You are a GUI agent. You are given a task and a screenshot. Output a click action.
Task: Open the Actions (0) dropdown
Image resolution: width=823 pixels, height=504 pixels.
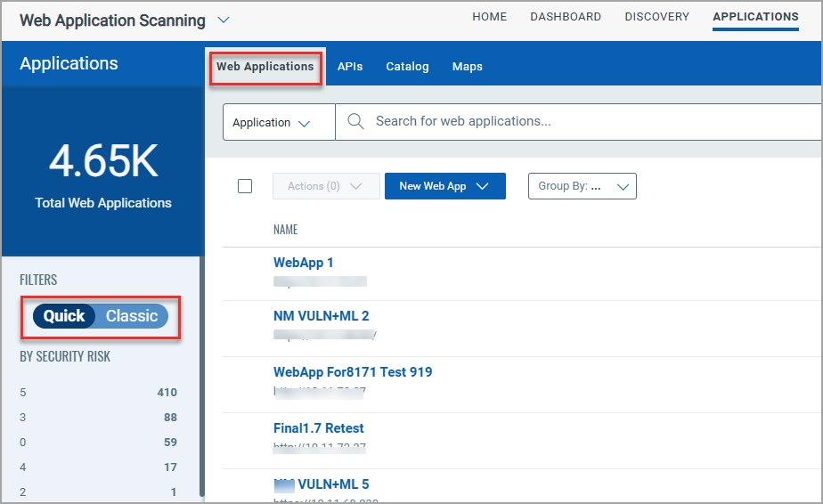point(325,186)
